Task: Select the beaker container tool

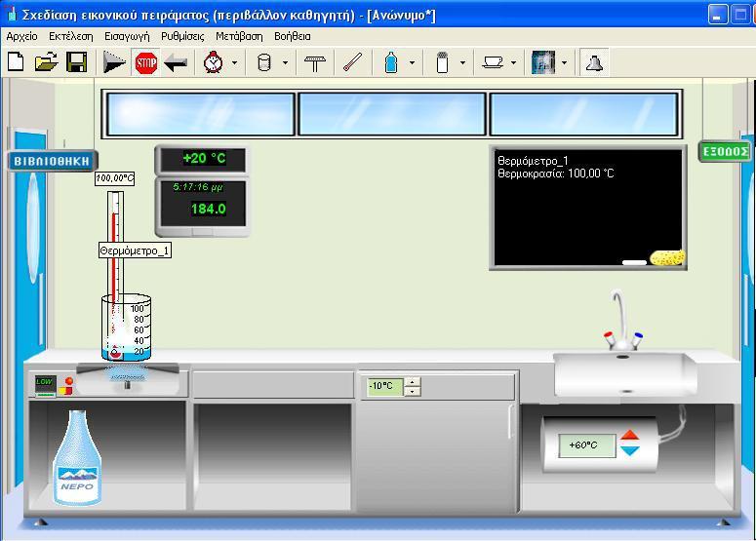Action: click(x=264, y=62)
